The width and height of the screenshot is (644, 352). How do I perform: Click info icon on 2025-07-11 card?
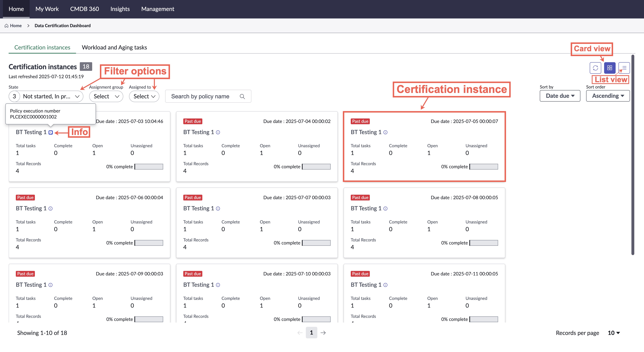[x=385, y=285]
